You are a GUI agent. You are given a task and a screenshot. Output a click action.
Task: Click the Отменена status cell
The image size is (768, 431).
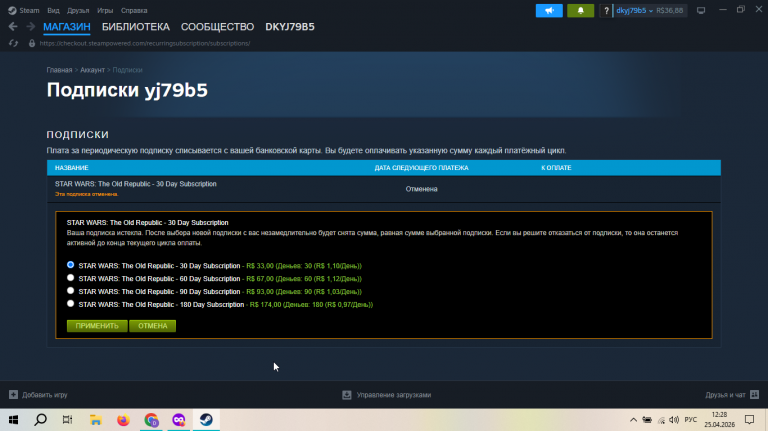click(x=421, y=189)
